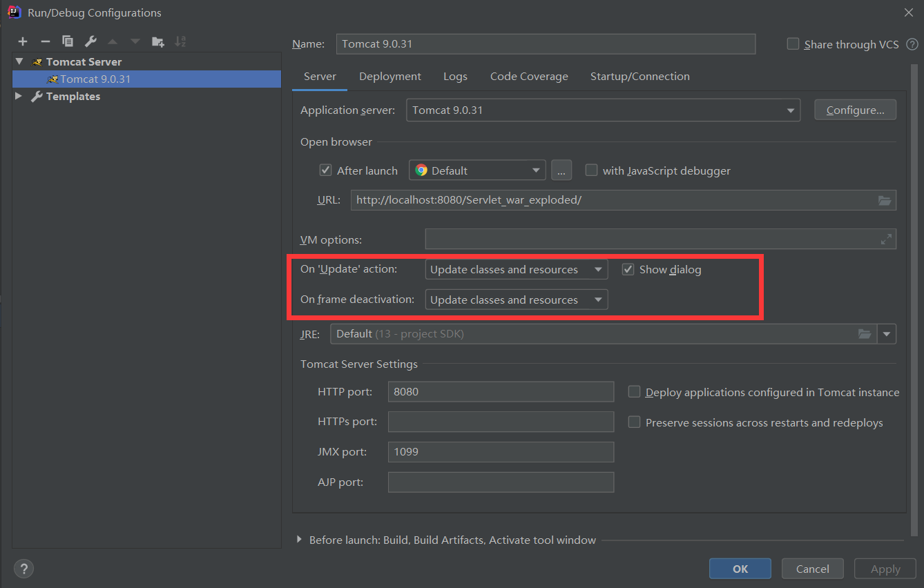Click the Edit Templates wrench icon
The width and height of the screenshot is (924, 588).
coord(90,41)
